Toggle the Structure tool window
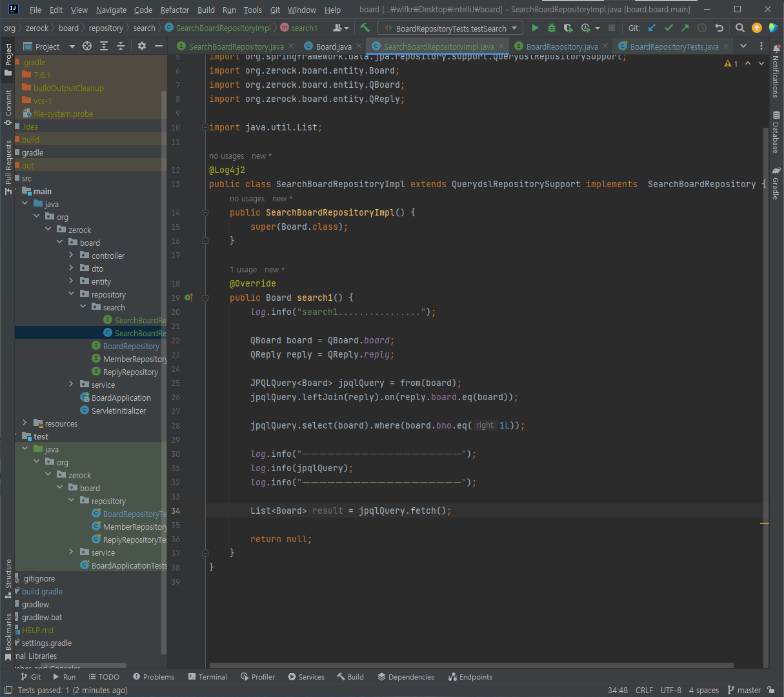Screen dimensions: 784x697 tap(8, 578)
